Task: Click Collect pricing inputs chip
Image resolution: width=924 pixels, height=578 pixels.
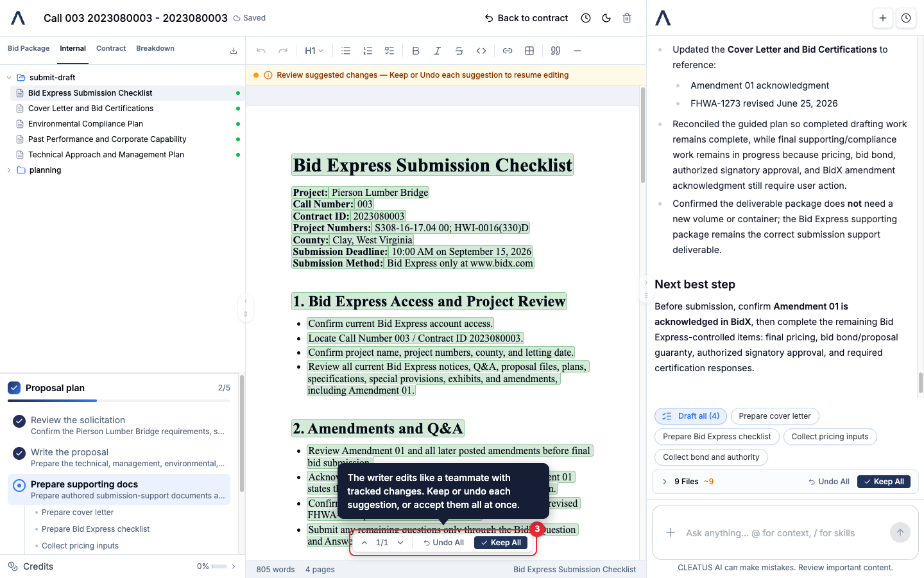Action: pyautogui.click(x=830, y=437)
